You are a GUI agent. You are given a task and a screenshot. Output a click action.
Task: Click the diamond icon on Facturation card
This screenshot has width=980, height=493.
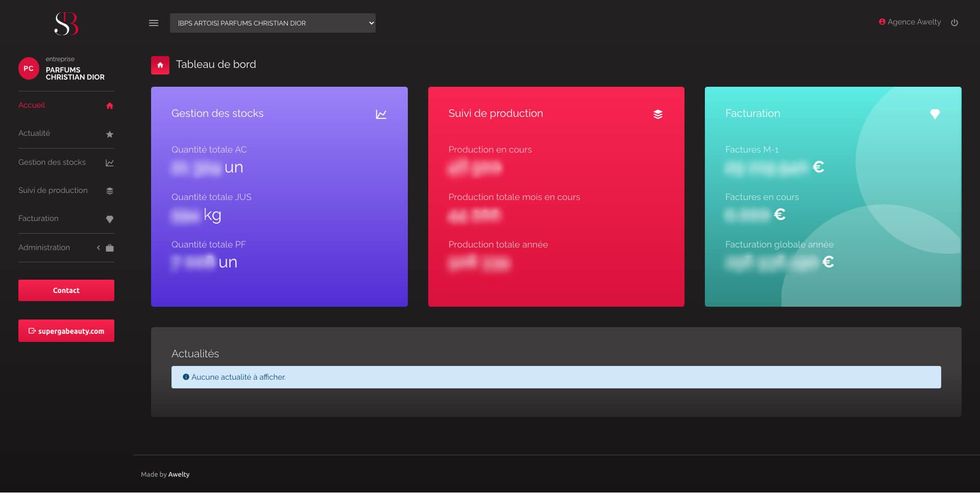click(x=935, y=114)
